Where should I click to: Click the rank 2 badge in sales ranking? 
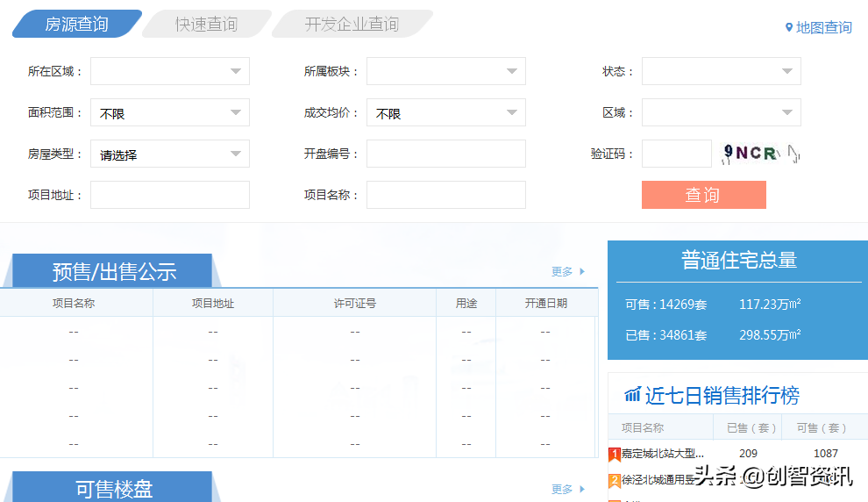pos(615,480)
